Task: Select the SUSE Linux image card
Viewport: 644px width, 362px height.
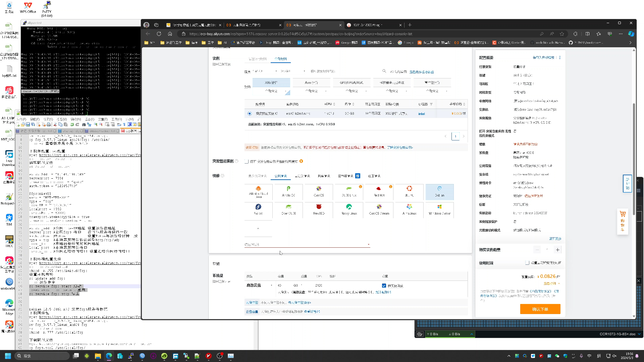Action: [349, 192]
